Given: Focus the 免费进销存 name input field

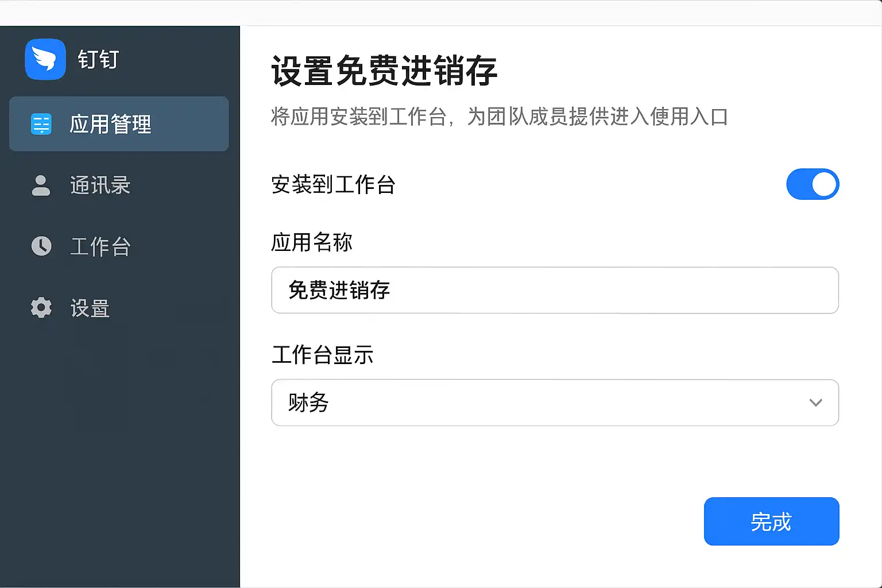Looking at the screenshot, I should (554, 290).
